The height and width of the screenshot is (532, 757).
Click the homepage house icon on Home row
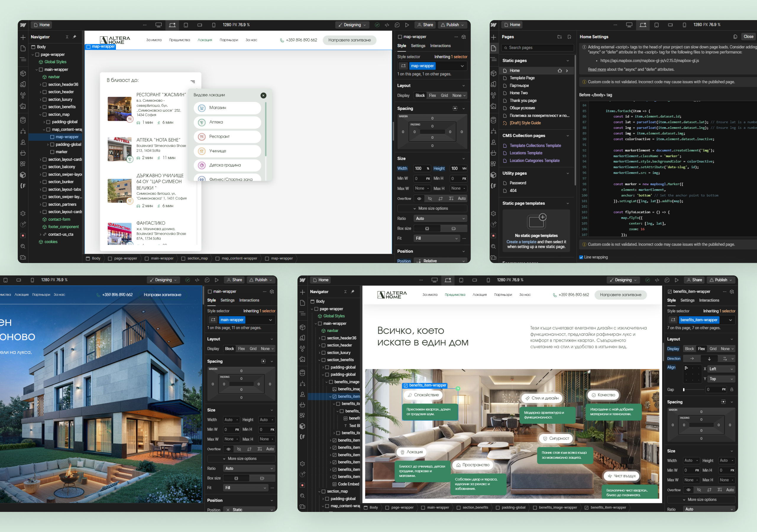click(x=560, y=71)
